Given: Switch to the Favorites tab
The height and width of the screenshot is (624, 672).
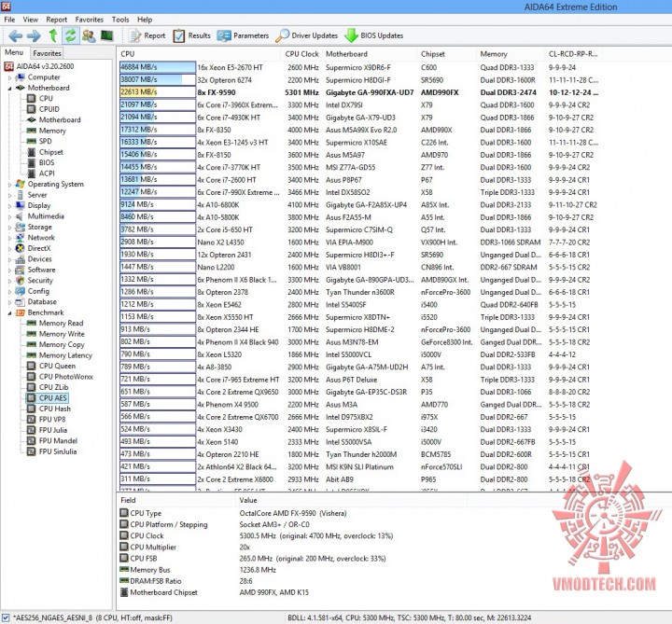Looking at the screenshot, I should (x=47, y=53).
